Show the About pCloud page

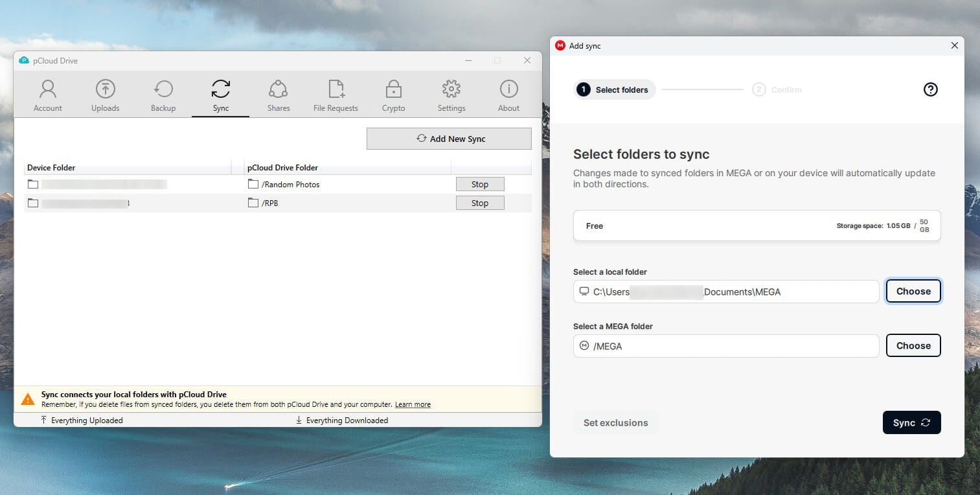(508, 96)
